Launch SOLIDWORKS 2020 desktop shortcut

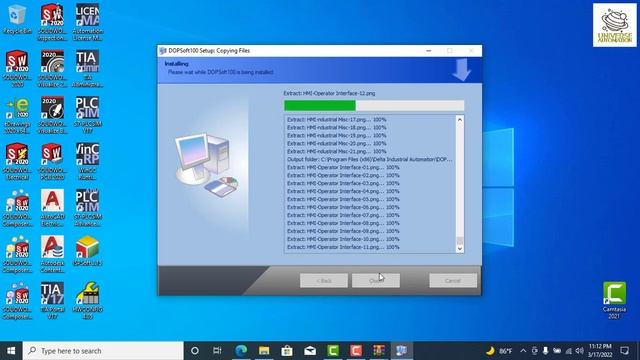coord(17,68)
